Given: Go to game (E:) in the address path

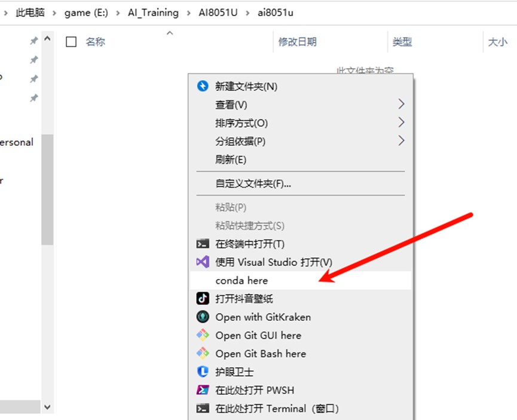Looking at the screenshot, I should point(86,13).
